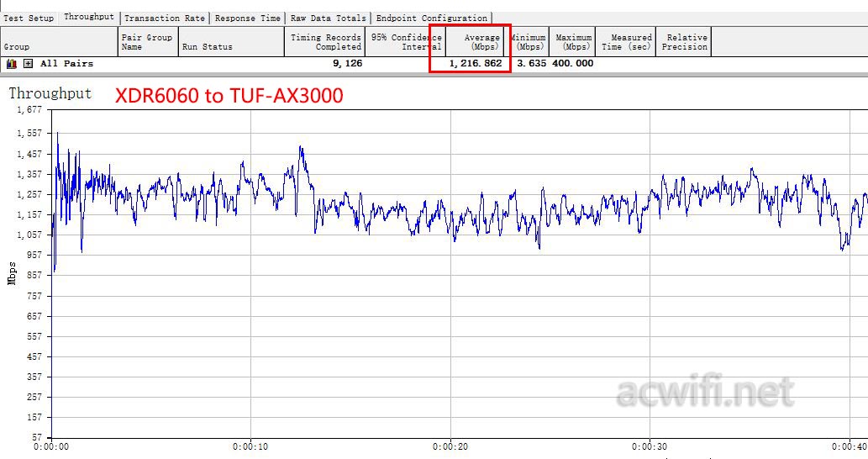The height and width of the screenshot is (459, 868).
Task: Click the Throughput chart title
Action: pos(50,93)
